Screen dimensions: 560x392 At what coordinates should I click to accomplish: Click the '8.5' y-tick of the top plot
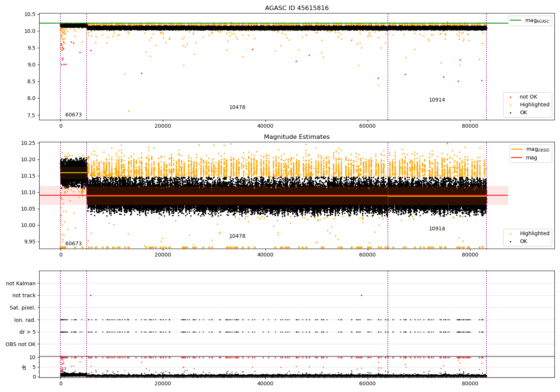pyautogui.click(x=31, y=81)
